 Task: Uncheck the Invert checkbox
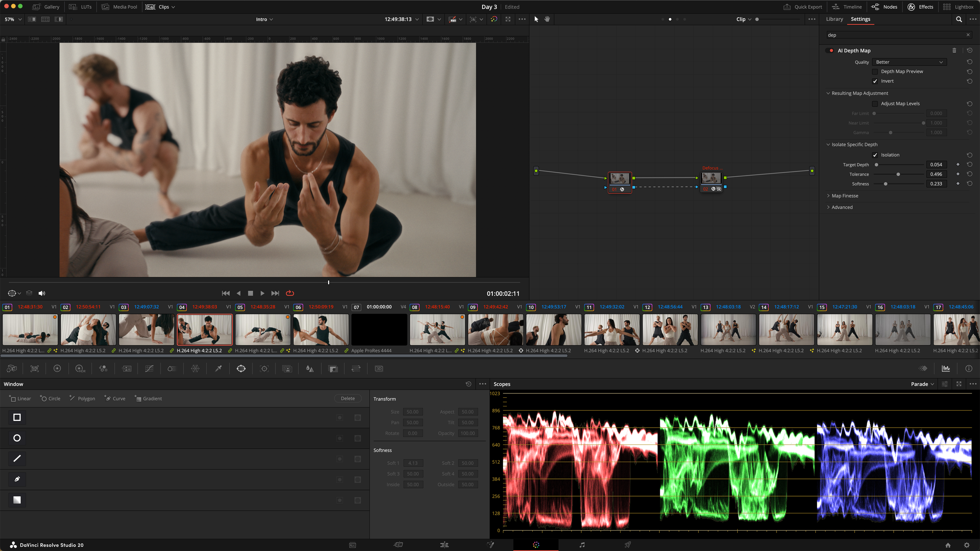tap(875, 81)
